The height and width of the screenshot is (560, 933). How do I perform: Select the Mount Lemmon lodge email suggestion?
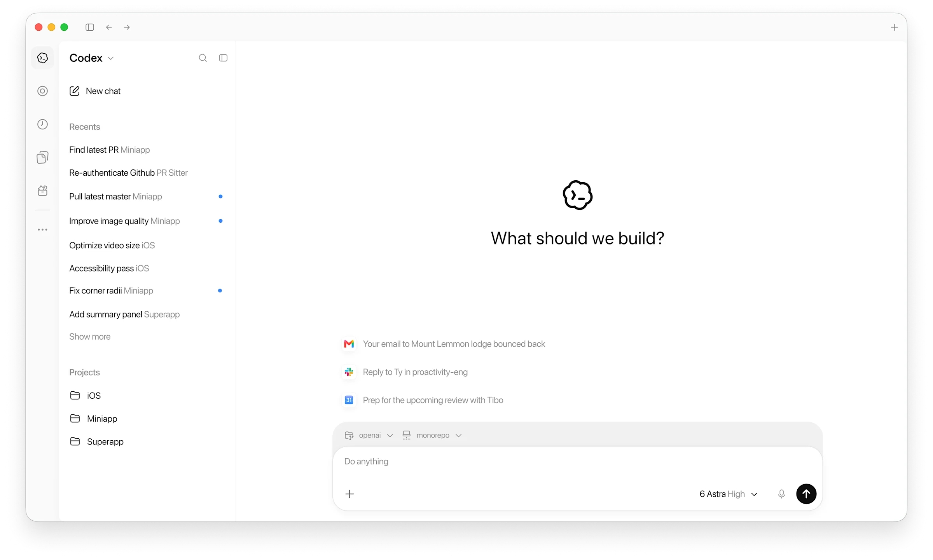pos(444,344)
